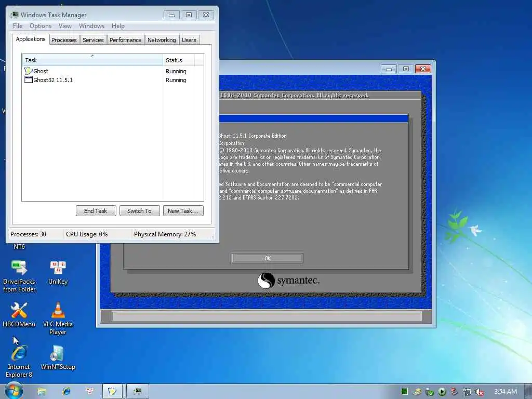Click the Show Desktop button on taskbar
This screenshot has height=399, width=532.
528,392
